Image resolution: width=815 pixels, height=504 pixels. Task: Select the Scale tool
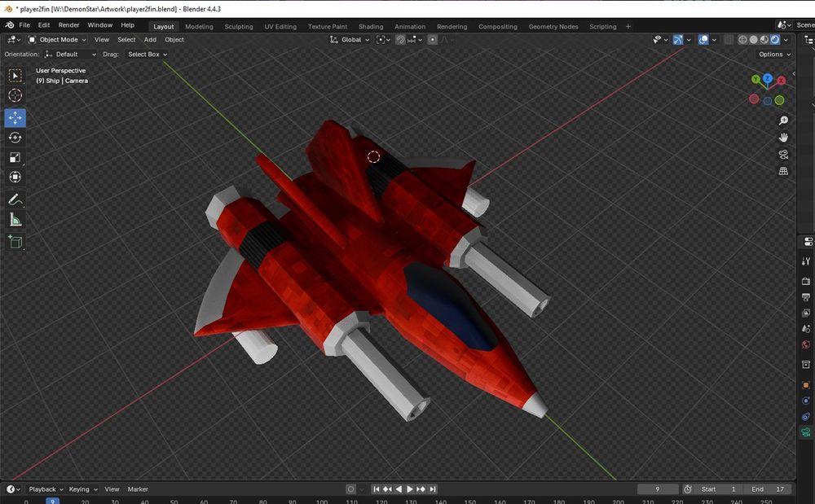coord(15,157)
